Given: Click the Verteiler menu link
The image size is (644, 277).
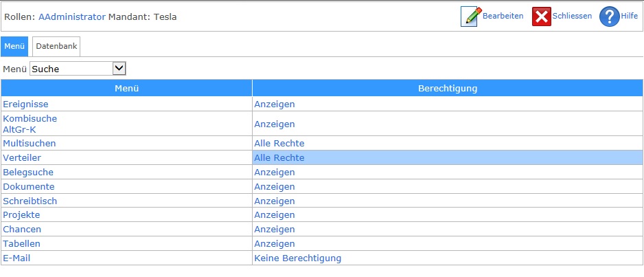Looking at the screenshot, I should click(x=22, y=157).
